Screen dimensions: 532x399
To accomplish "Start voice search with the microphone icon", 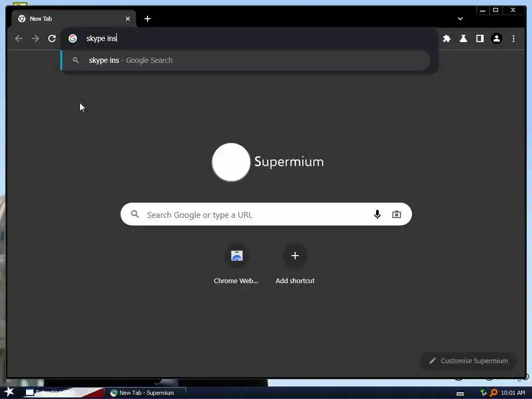I will (x=377, y=215).
